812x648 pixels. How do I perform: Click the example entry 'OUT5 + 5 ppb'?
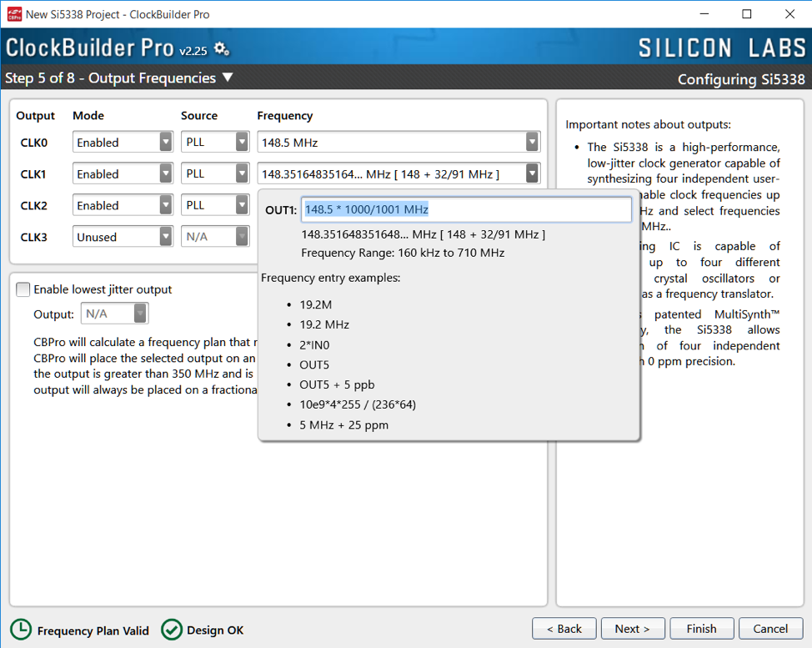(x=337, y=384)
